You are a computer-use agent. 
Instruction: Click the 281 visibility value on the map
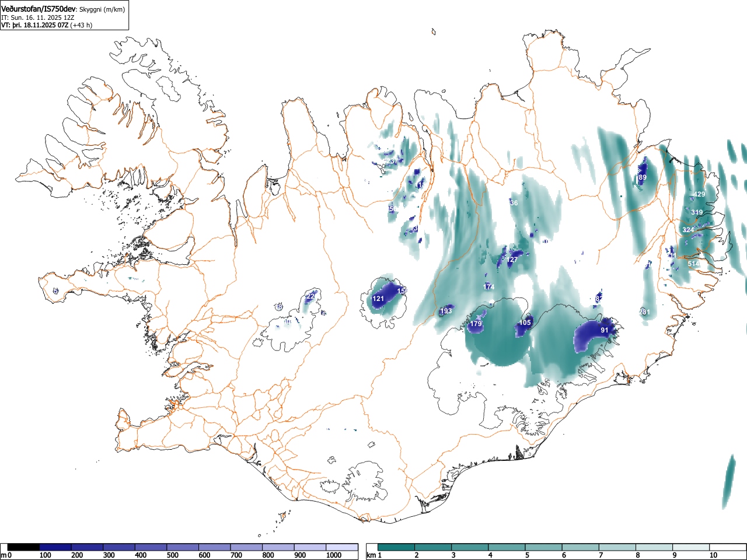tap(644, 312)
